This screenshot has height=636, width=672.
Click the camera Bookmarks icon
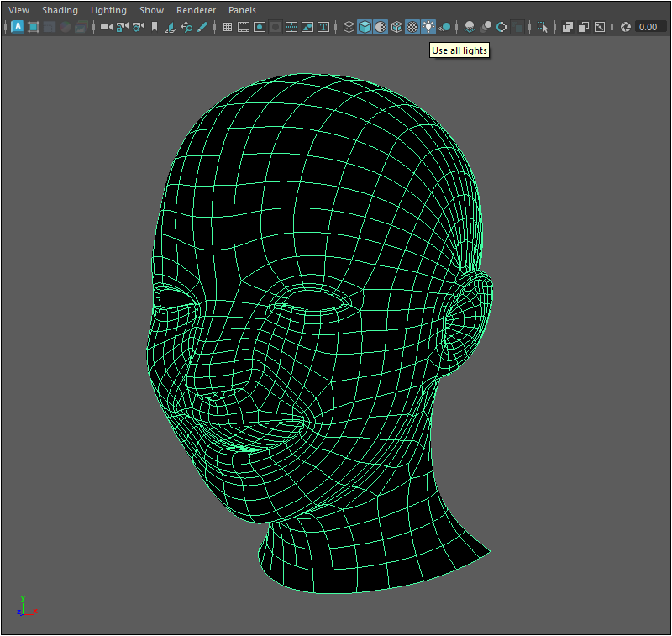pos(154,27)
